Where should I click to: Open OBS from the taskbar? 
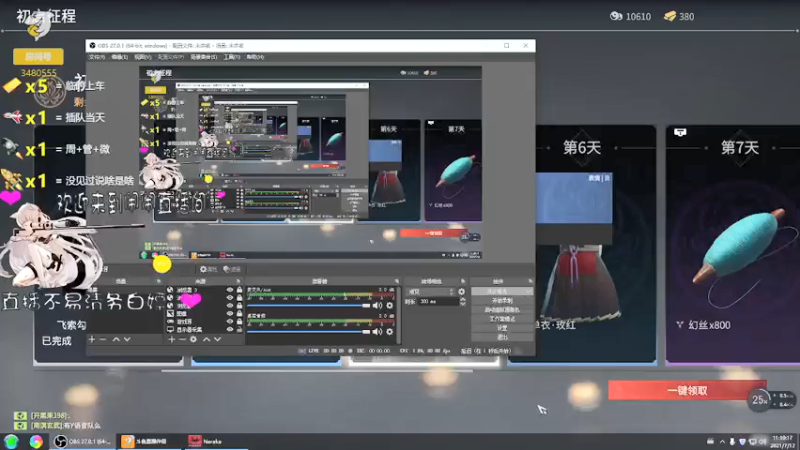pos(83,441)
